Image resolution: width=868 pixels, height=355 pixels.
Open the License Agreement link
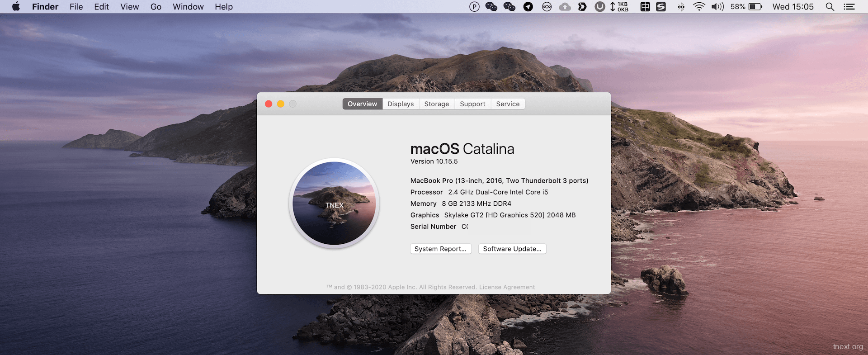pyautogui.click(x=507, y=287)
